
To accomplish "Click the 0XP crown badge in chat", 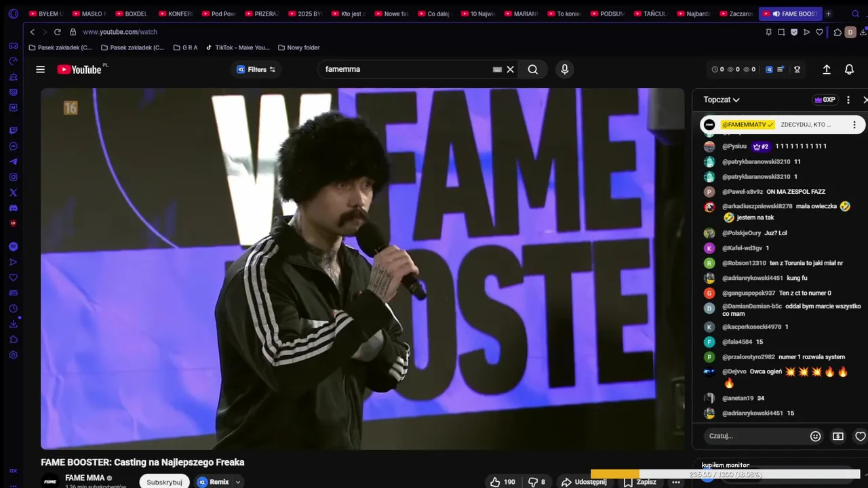I will [x=825, y=100].
